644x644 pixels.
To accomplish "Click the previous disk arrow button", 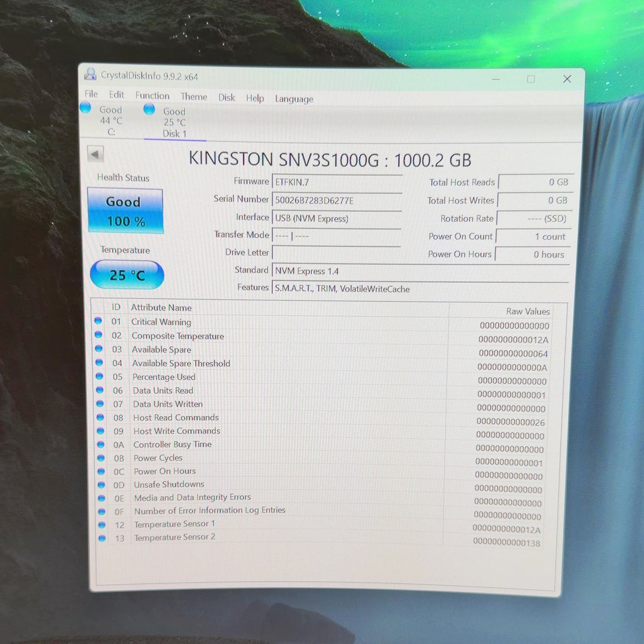I will (95, 155).
